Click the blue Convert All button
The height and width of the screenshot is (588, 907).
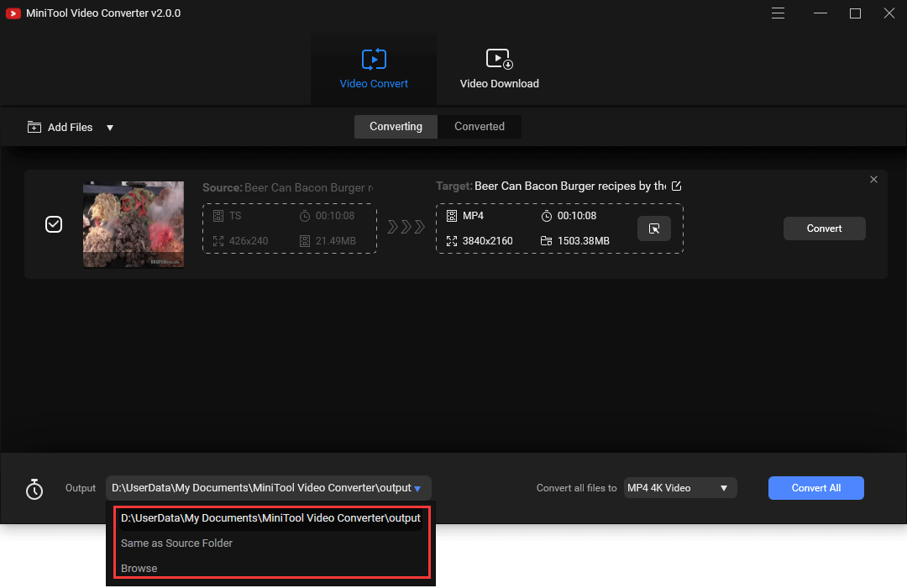tap(815, 488)
